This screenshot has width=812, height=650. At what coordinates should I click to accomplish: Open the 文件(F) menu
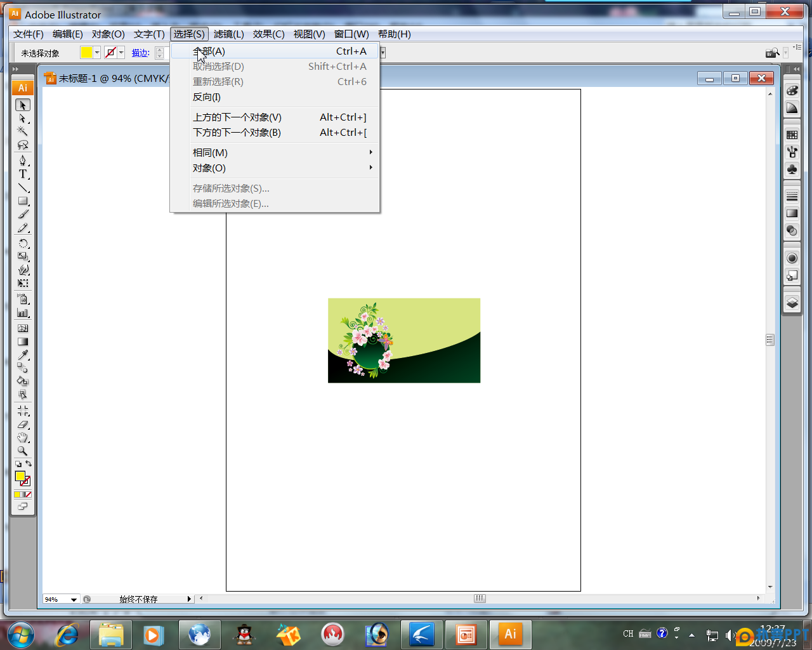point(29,34)
